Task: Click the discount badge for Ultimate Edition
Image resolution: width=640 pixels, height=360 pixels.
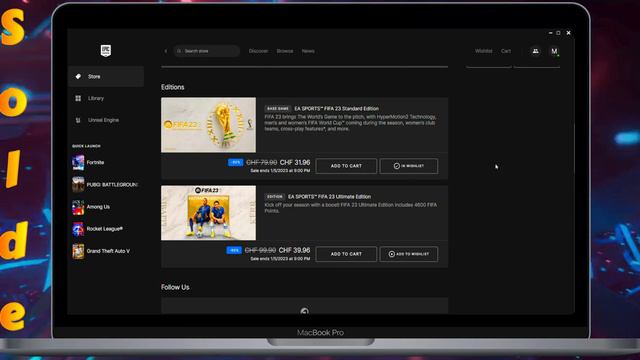Action: [x=234, y=250]
